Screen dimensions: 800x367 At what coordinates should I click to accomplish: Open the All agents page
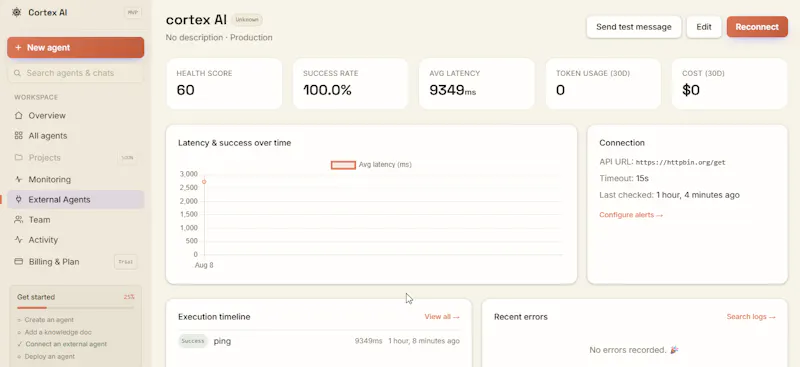(x=76, y=136)
